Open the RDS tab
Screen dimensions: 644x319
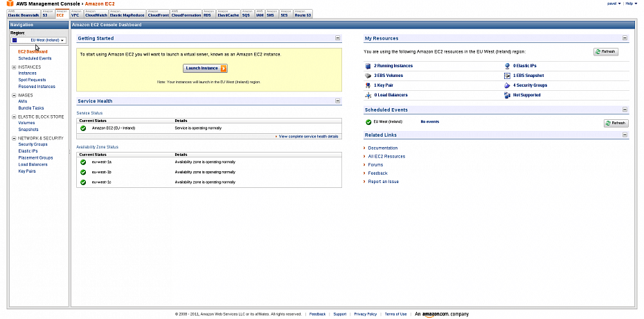click(x=208, y=14)
